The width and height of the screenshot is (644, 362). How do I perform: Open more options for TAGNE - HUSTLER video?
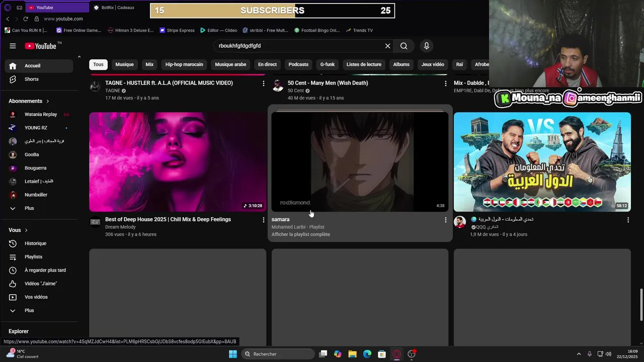[x=263, y=83]
